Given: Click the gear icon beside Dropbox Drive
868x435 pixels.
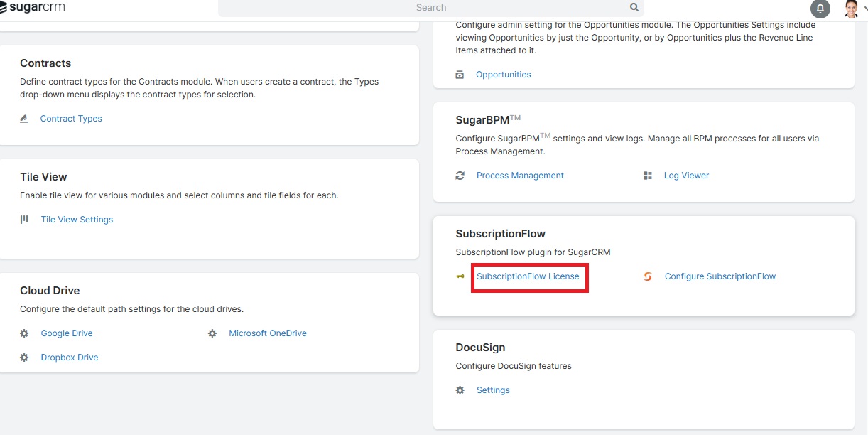Looking at the screenshot, I should coord(23,357).
